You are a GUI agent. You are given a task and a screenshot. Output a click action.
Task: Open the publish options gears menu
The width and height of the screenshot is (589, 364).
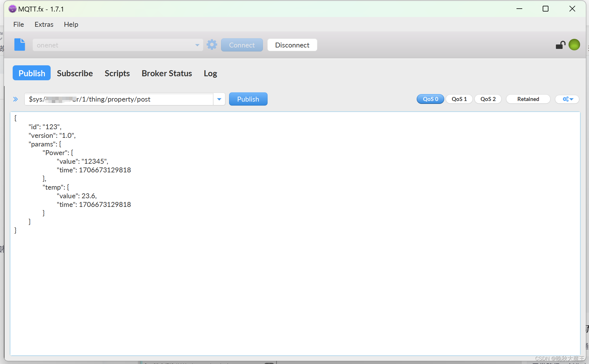point(567,99)
